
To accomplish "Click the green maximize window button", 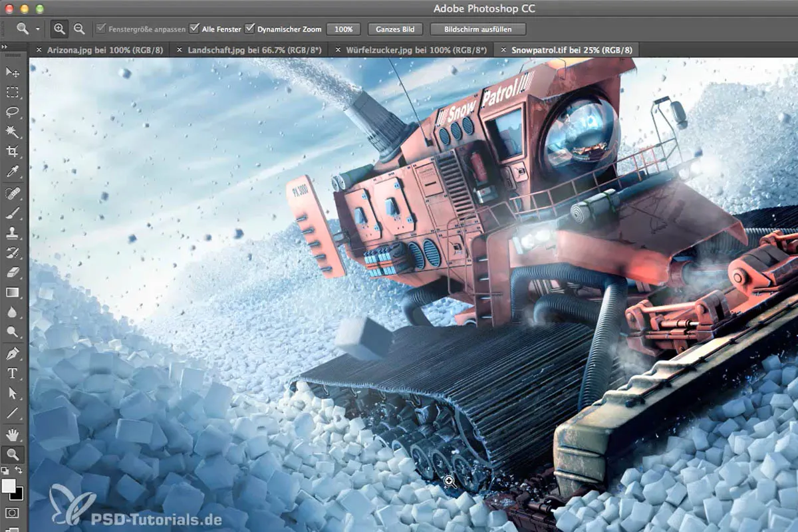I will click(39, 9).
